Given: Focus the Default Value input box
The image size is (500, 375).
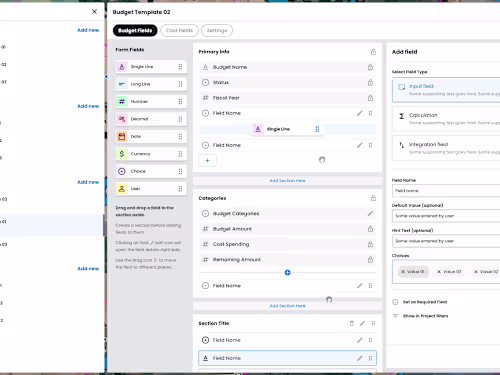Looking at the screenshot, I should (x=446, y=216).
